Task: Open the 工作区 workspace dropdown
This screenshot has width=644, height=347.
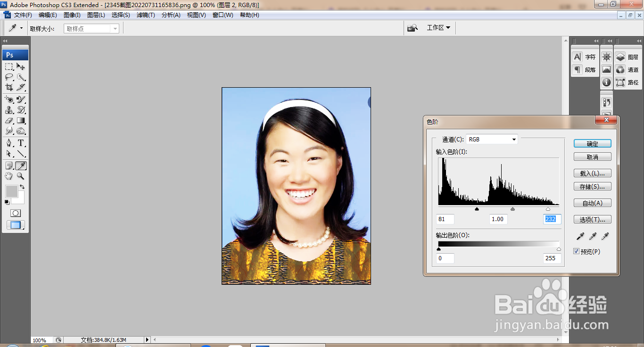Action: 438,28
